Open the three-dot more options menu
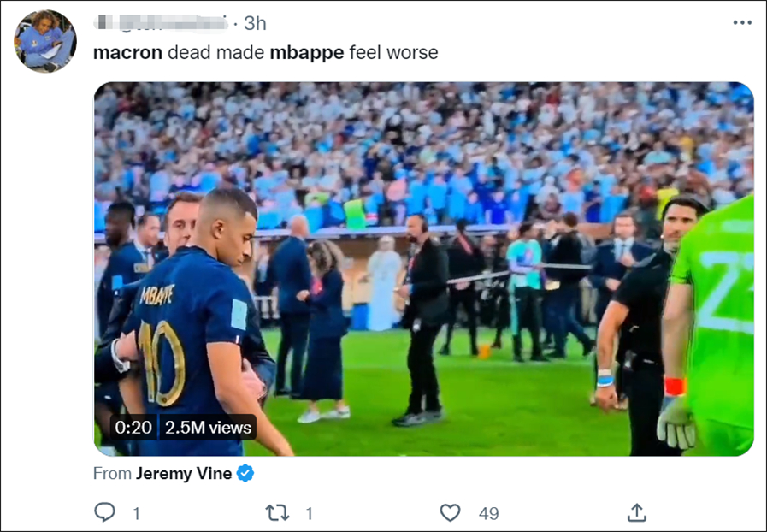This screenshot has width=767, height=532. coord(741,23)
